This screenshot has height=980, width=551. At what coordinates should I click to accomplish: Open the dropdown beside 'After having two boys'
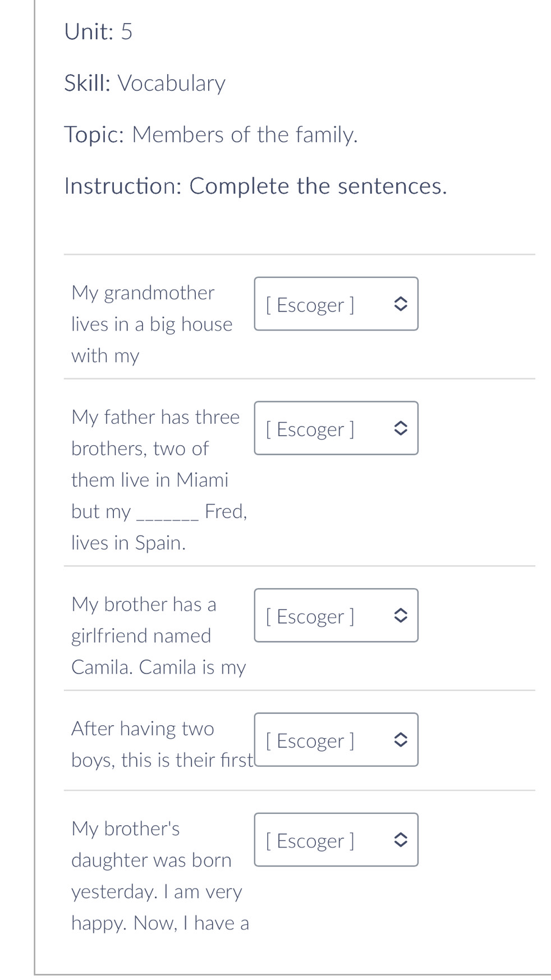336,740
